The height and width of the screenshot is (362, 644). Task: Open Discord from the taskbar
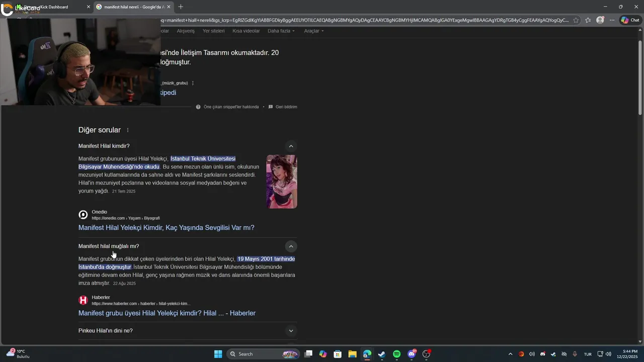coord(412,354)
